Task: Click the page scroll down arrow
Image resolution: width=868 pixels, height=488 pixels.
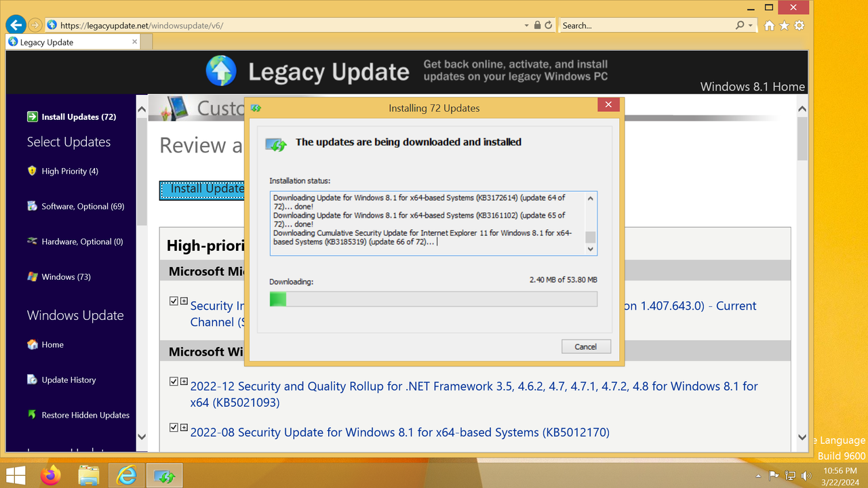Action: (x=802, y=437)
